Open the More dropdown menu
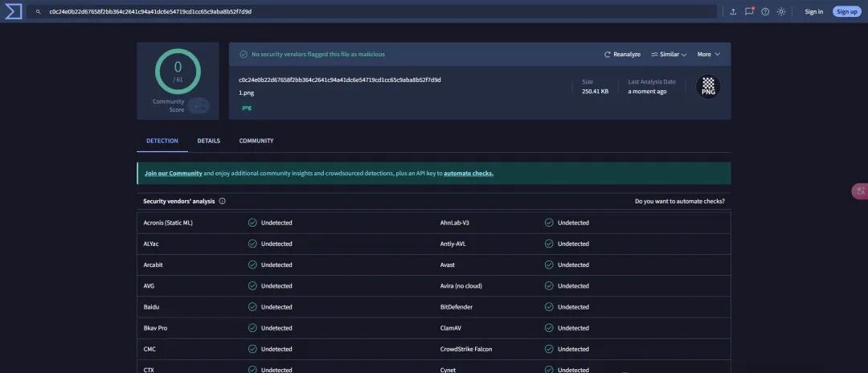This screenshot has height=373, width=868. [x=709, y=54]
